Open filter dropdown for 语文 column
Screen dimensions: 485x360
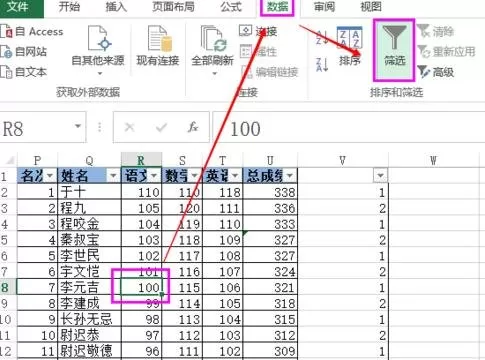coord(154,175)
